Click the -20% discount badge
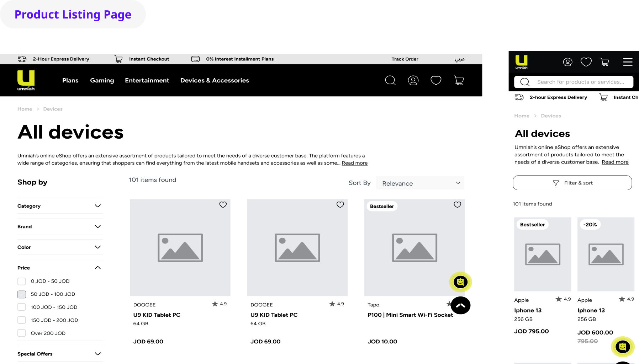Screen dimensions: 639x364 [590, 225]
